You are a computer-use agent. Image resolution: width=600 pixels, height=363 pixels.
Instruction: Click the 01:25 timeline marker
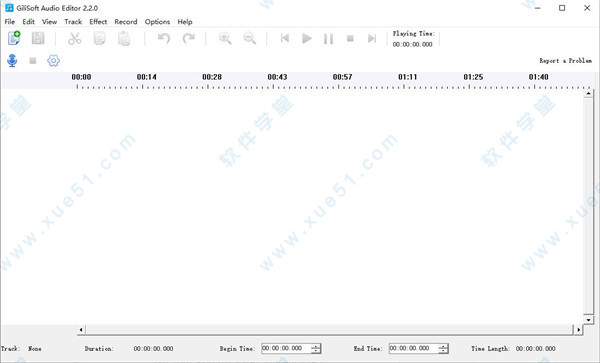[x=473, y=77]
